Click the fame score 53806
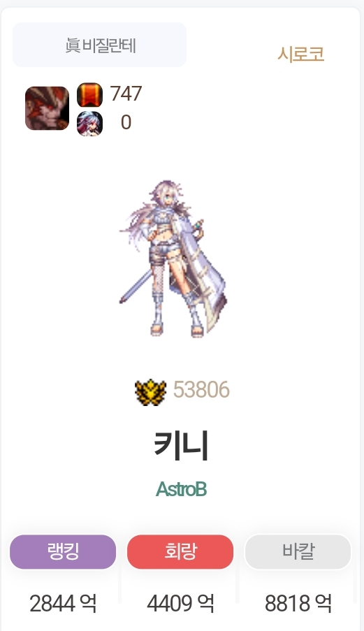This screenshot has height=631, width=364. click(x=201, y=389)
